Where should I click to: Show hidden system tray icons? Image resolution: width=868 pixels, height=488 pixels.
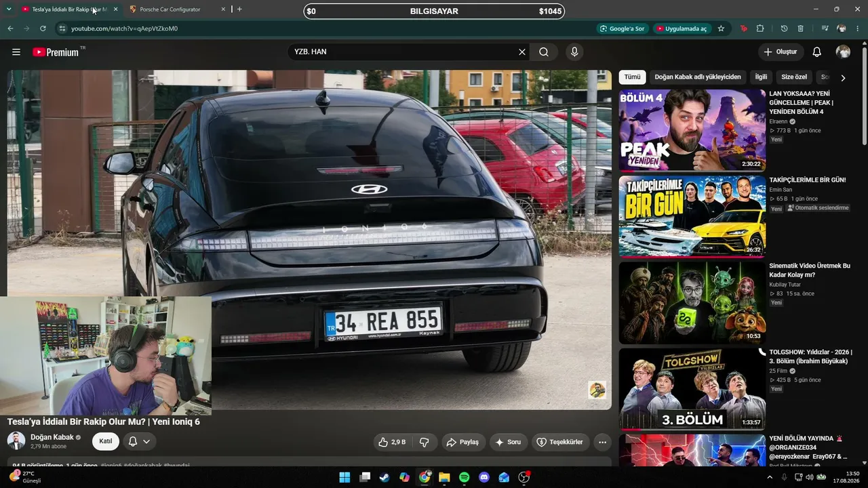(770, 477)
